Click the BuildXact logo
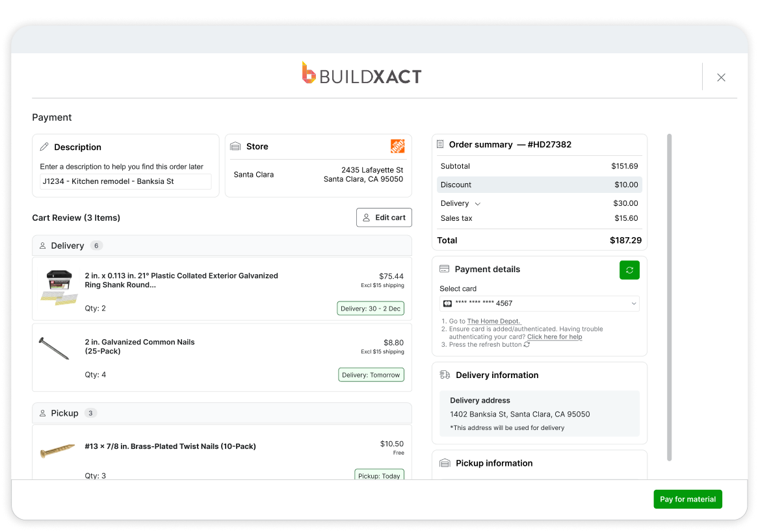 362,74
